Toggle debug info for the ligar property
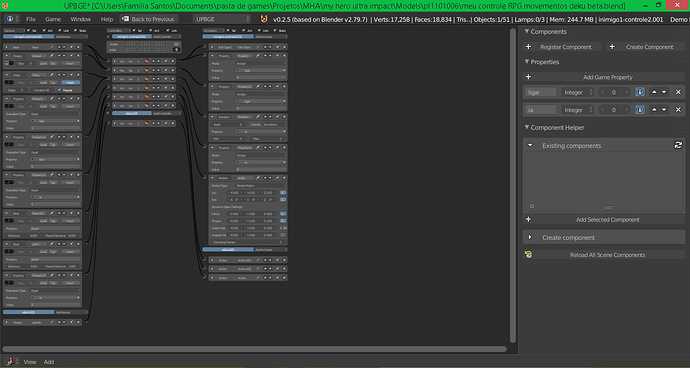Viewport: 690px width, 368px height. click(x=640, y=92)
